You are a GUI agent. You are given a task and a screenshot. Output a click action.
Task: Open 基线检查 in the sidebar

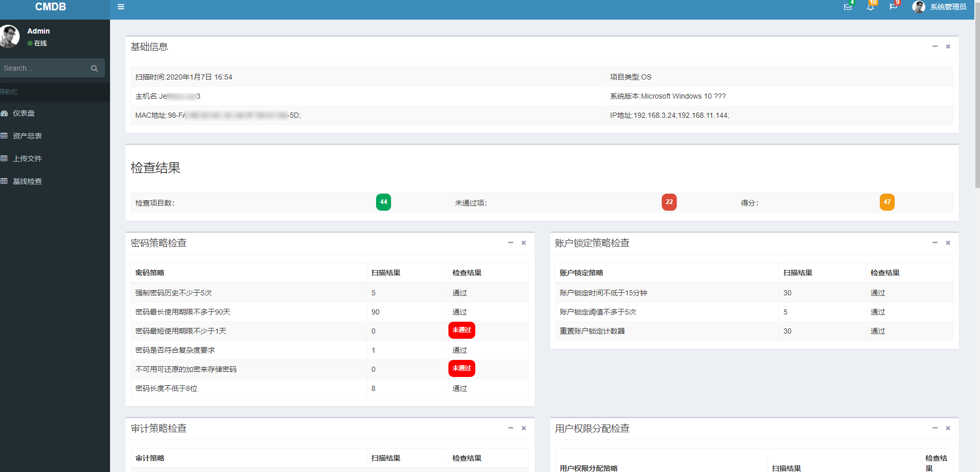coord(27,181)
